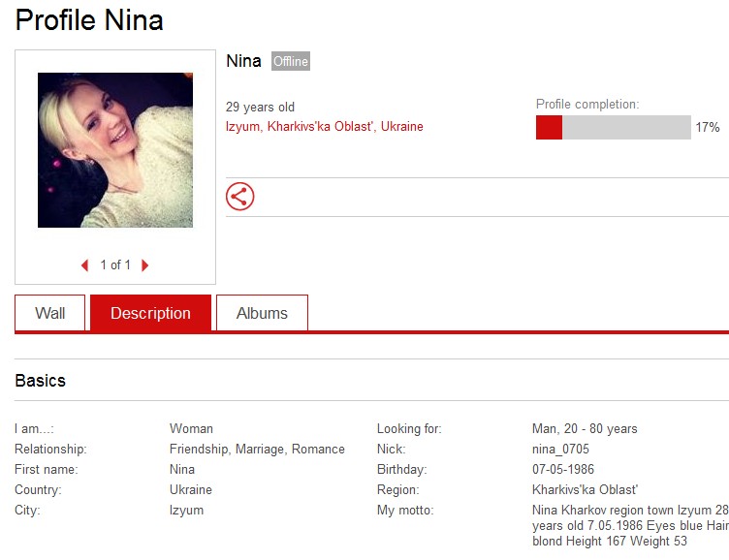Click 'Friendship, Marriage, Romance' relationship value
Image resolution: width=729 pixels, height=560 pixels.
257,449
